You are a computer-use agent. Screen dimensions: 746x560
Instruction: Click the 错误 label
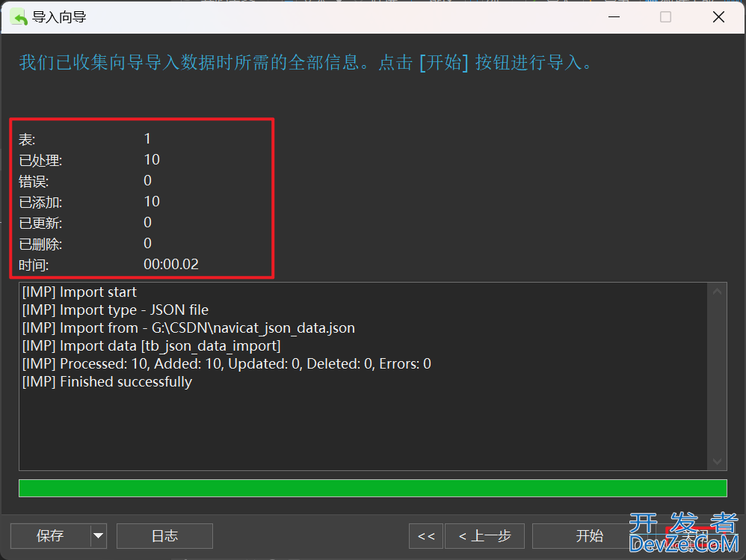click(34, 181)
